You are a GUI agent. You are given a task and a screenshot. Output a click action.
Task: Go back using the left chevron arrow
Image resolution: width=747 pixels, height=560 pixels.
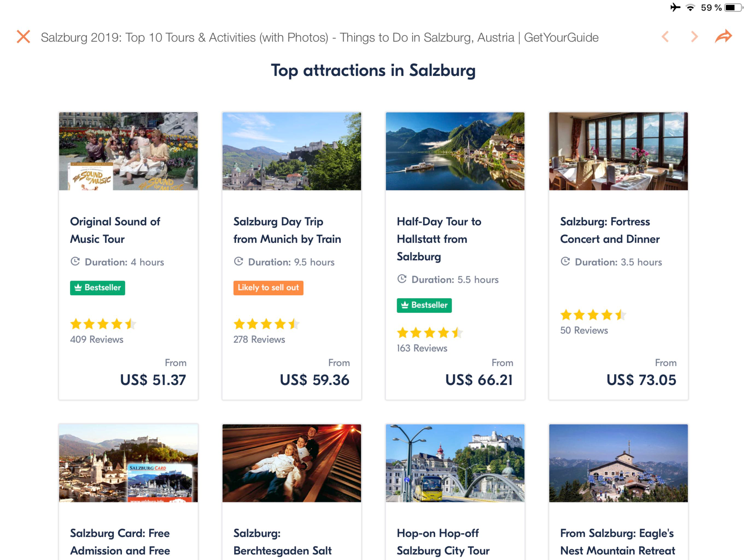[665, 37]
